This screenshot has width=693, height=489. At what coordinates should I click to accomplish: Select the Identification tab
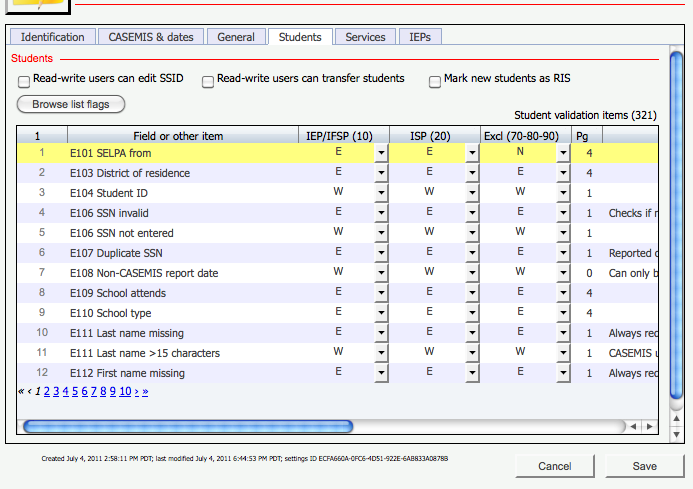(x=53, y=37)
